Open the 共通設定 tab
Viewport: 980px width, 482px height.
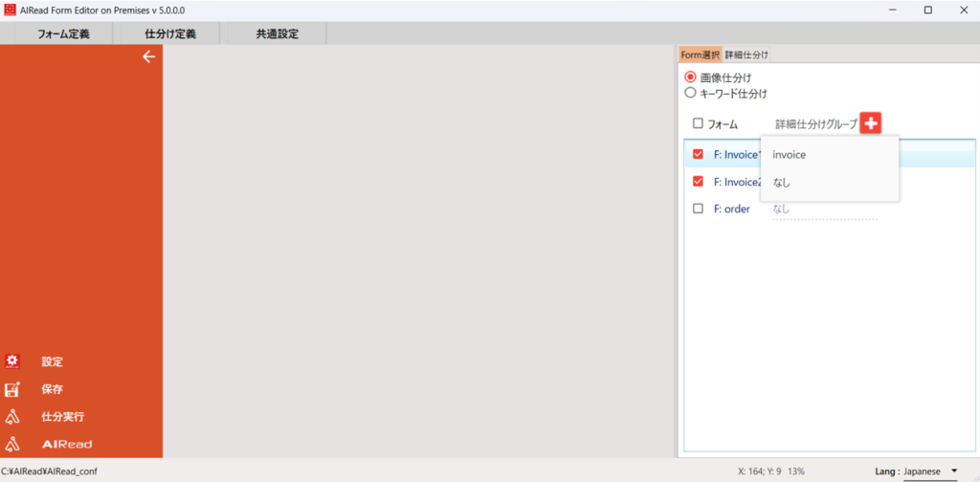[277, 34]
